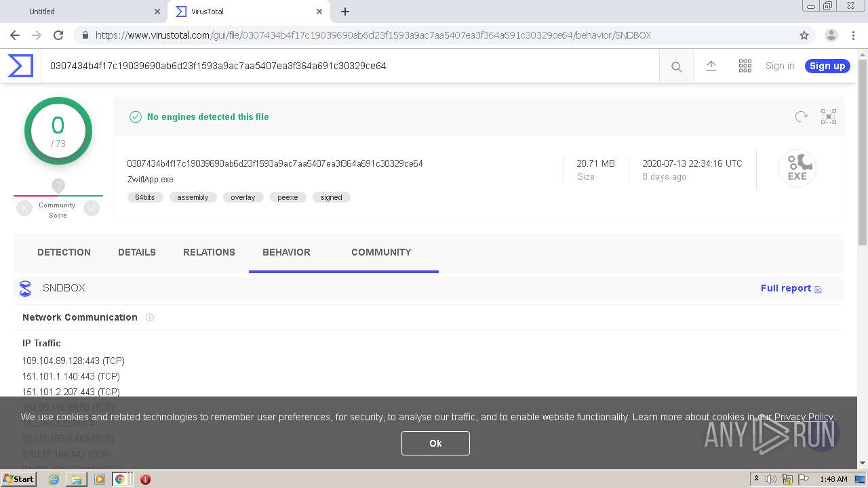Screen dimensions: 868x488
Task: Open the Privacy Policy link
Action: pos(804,417)
